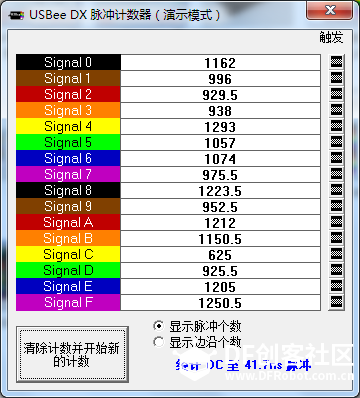
Task: Click the black Signal 8 label
Action: tap(68, 190)
